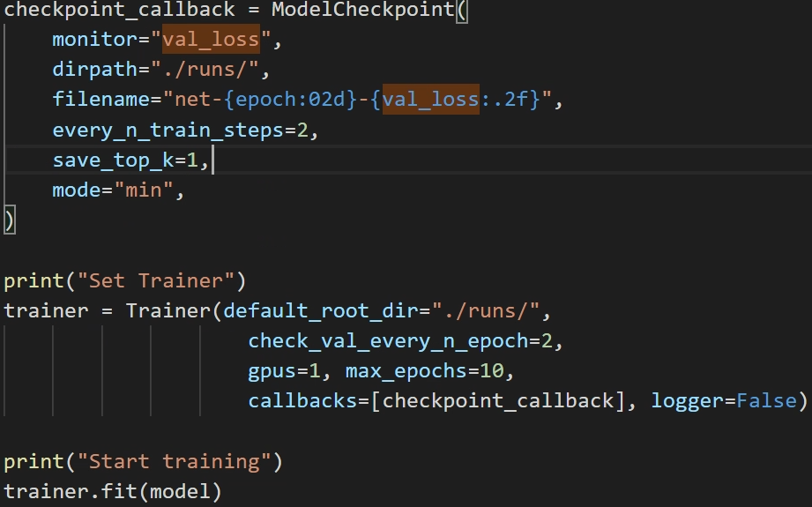
Task: Click the callbacks argument name
Action: pyautogui.click(x=302, y=401)
